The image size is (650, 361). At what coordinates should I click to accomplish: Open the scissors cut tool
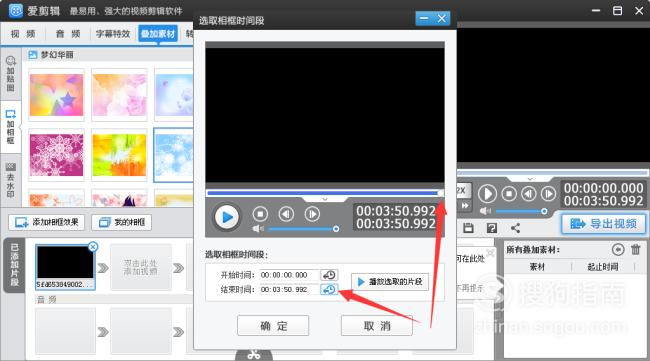[x=254, y=355]
